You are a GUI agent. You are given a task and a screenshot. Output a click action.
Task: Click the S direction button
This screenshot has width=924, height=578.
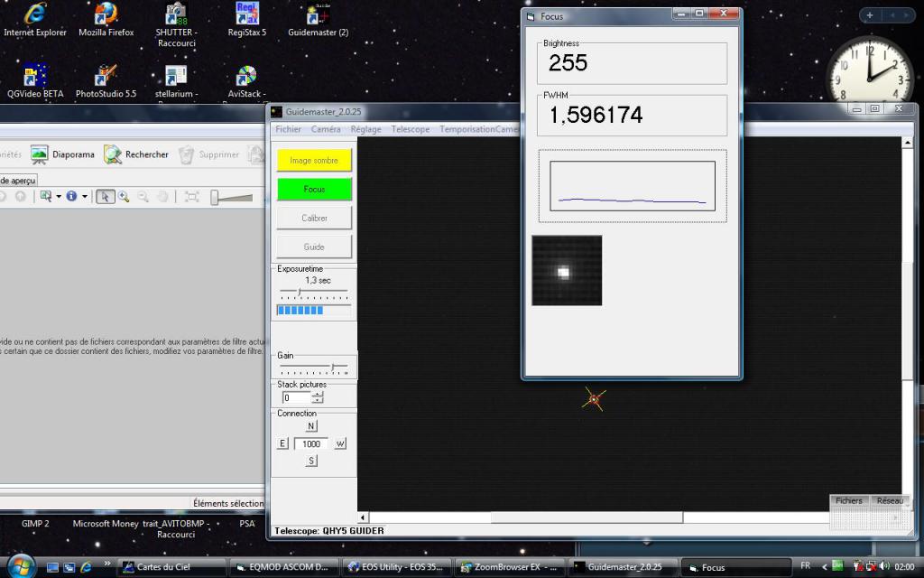311,461
